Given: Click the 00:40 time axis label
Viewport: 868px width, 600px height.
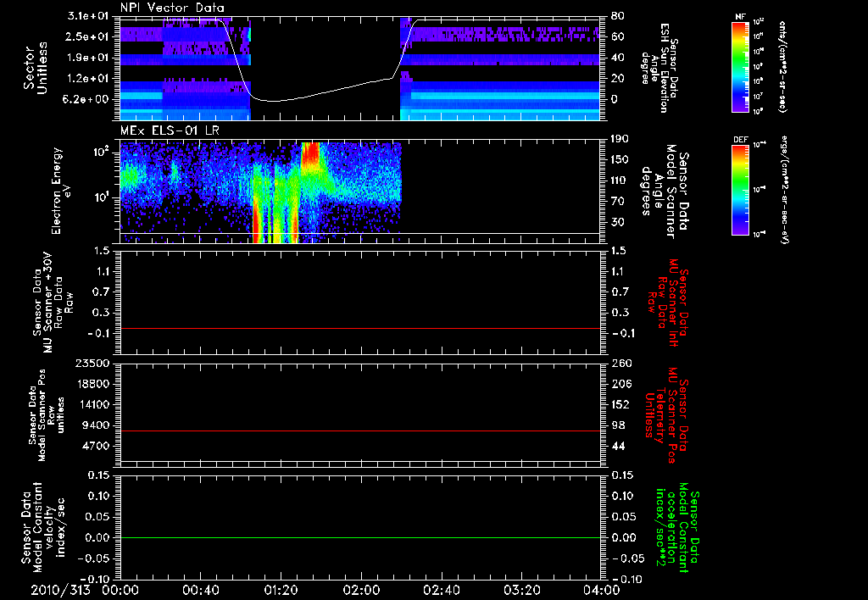Looking at the screenshot, I should click(x=200, y=590).
